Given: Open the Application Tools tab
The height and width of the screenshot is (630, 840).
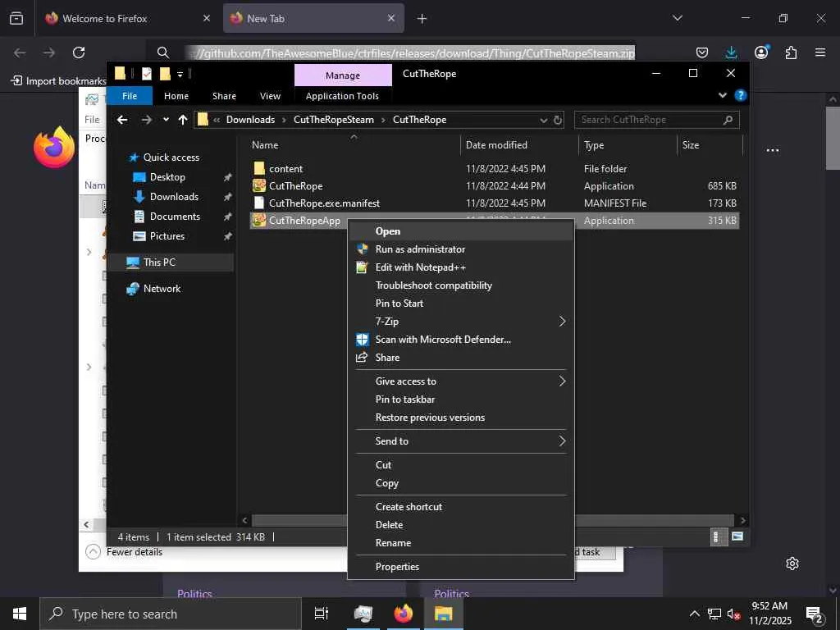Looking at the screenshot, I should click(342, 96).
